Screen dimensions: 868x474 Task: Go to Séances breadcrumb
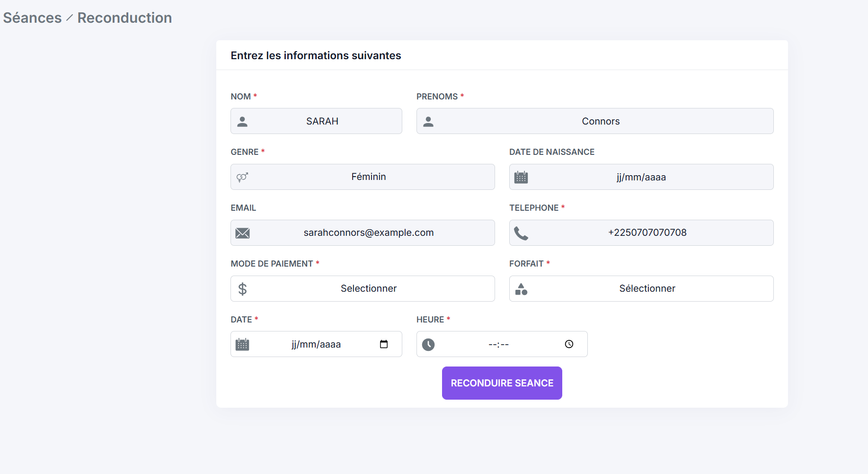pos(32,18)
